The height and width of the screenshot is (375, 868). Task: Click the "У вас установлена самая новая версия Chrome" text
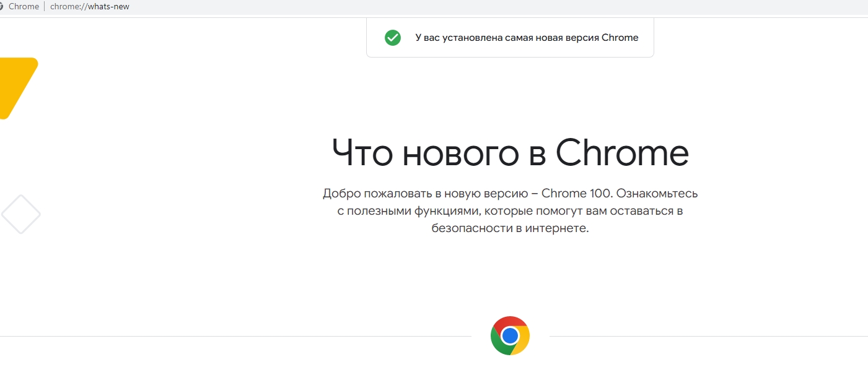(527, 38)
